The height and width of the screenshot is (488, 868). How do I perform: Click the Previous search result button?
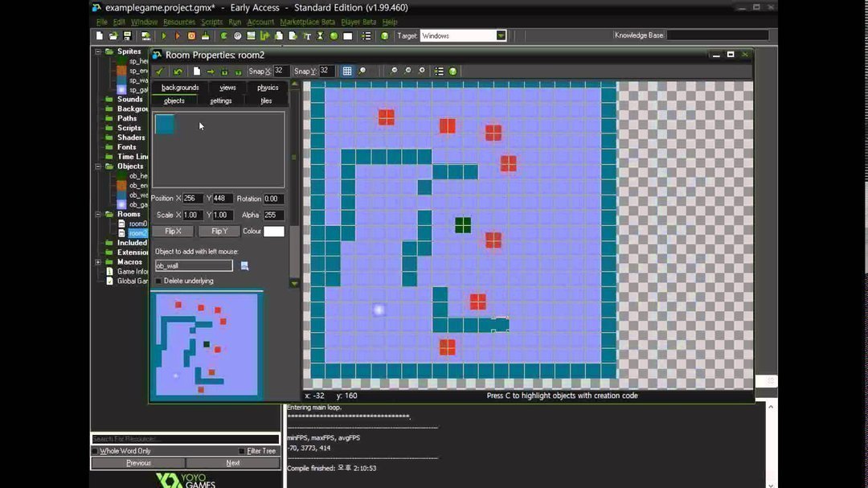pos(138,463)
